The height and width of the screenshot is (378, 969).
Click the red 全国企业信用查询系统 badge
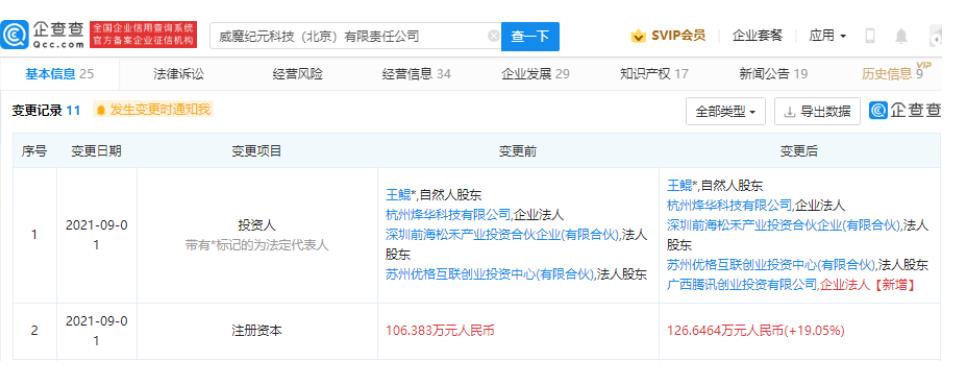(143, 35)
